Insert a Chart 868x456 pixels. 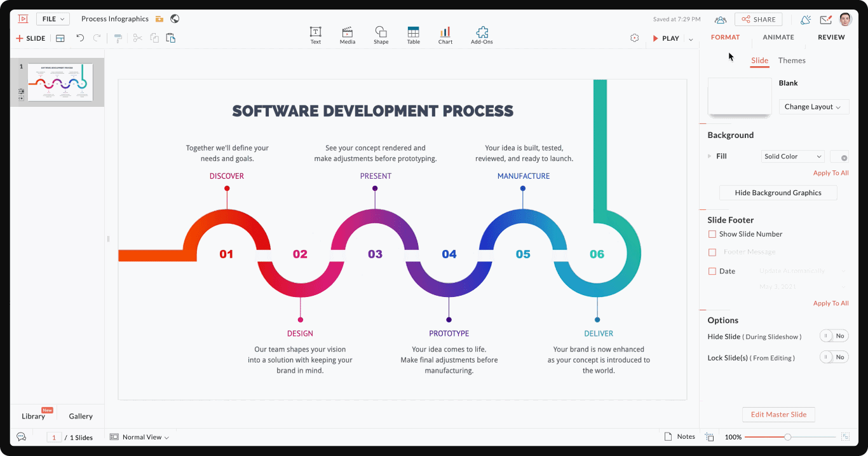point(445,36)
